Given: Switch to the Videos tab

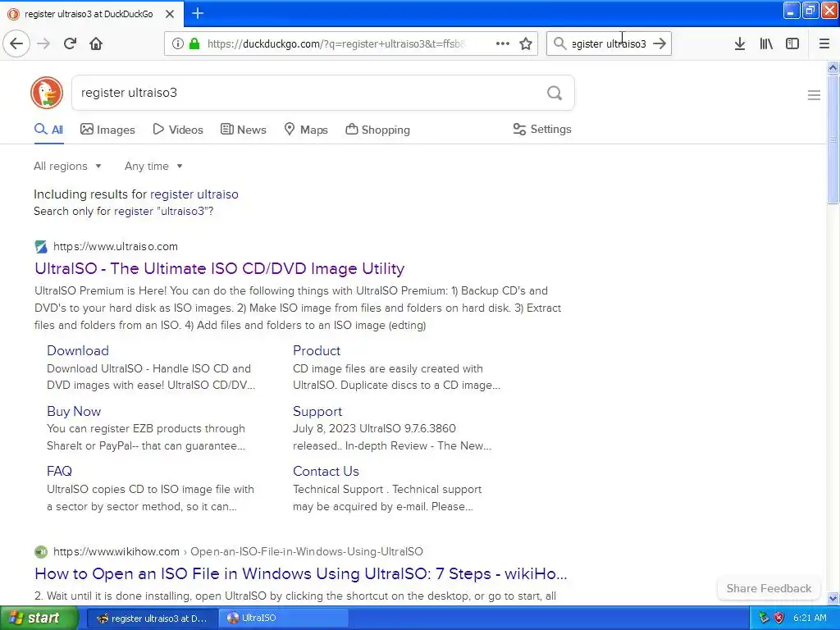Looking at the screenshot, I should [x=178, y=130].
